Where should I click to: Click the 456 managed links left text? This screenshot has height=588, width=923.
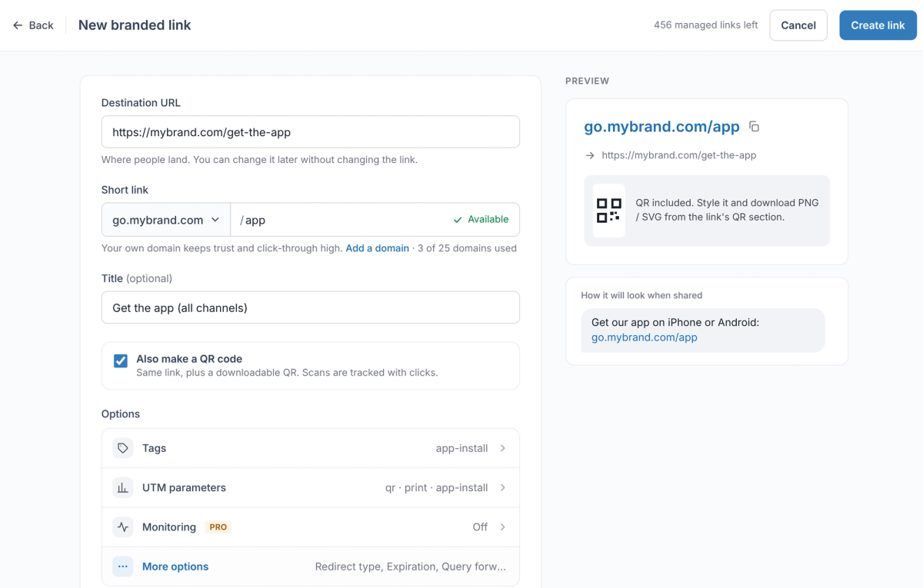706,25
